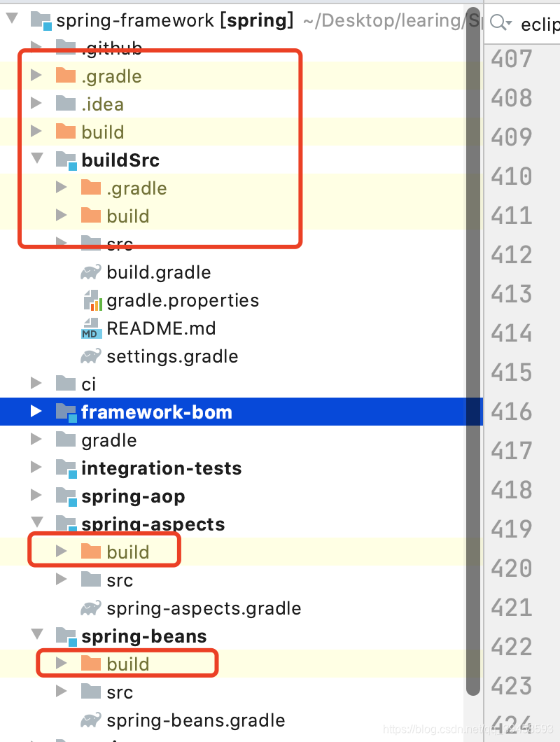Select the buildSrc module label

[120, 160]
